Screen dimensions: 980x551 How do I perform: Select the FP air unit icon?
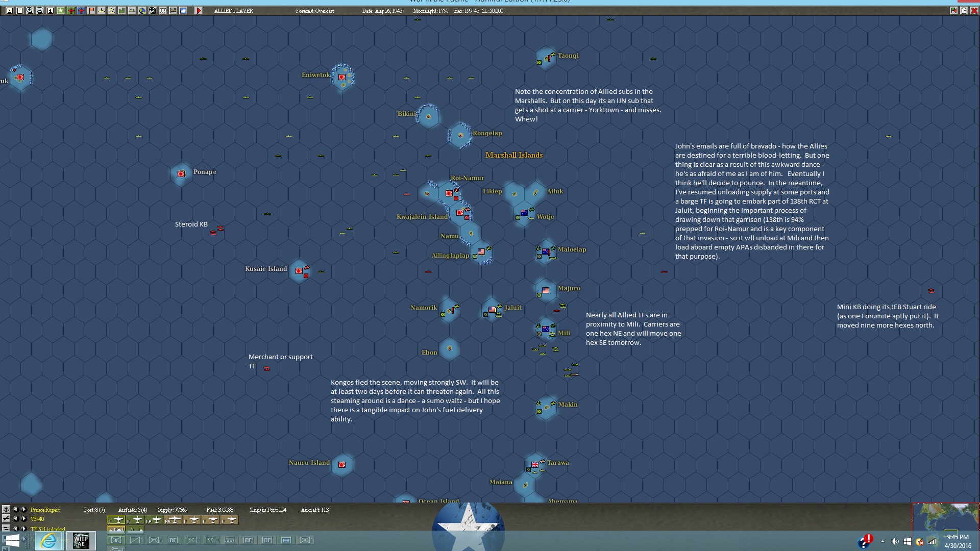pyautogui.click(x=154, y=520)
